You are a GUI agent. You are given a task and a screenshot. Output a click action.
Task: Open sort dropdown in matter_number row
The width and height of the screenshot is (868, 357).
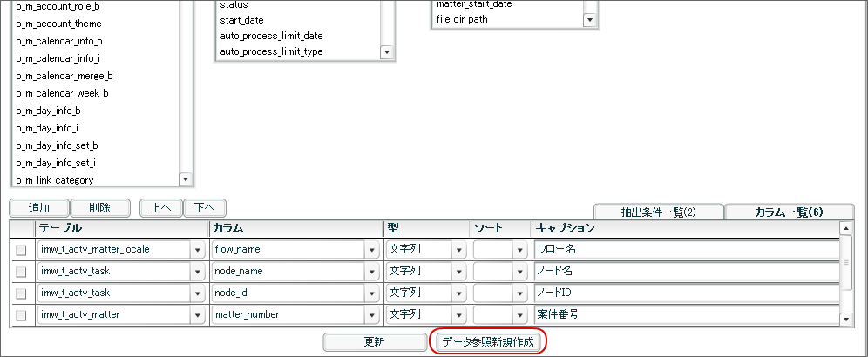(519, 315)
